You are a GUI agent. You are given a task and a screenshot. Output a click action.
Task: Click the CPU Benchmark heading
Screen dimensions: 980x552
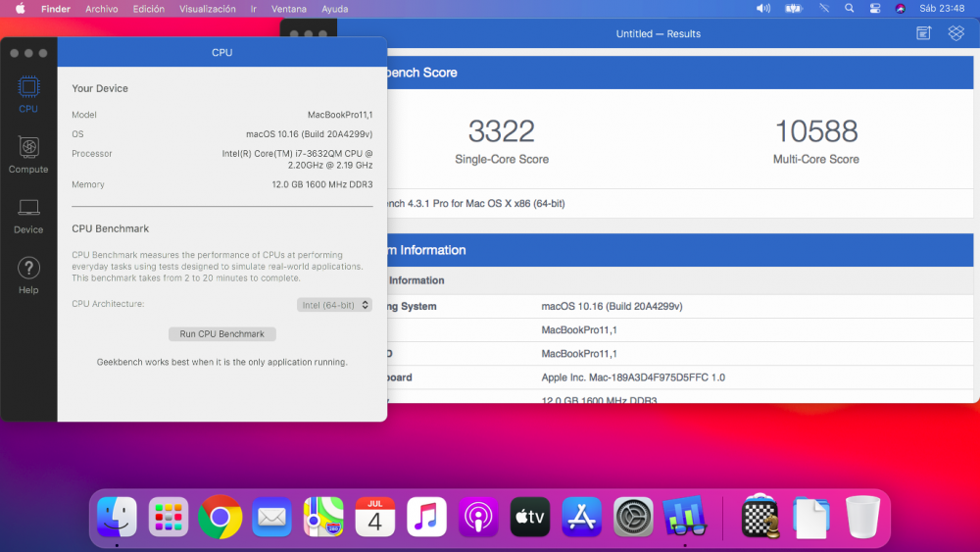pyautogui.click(x=110, y=228)
